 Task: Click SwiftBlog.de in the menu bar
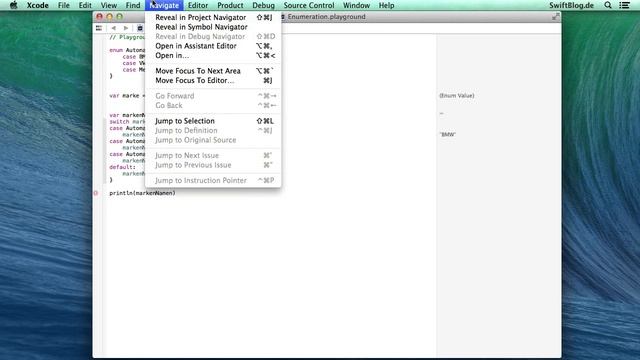[x=571, y=5]
